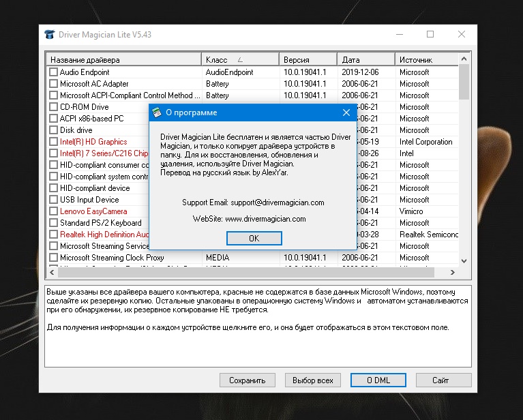Image resolution: width=523 pixels, height=420 pixels.
Task: Tick the Microsoft Streaming Clock Proxy checkbox
Action: click(53, 258)
